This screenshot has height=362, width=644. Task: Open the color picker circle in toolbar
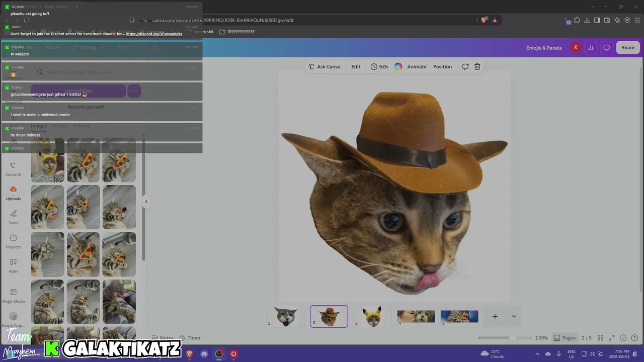(398, 66)
